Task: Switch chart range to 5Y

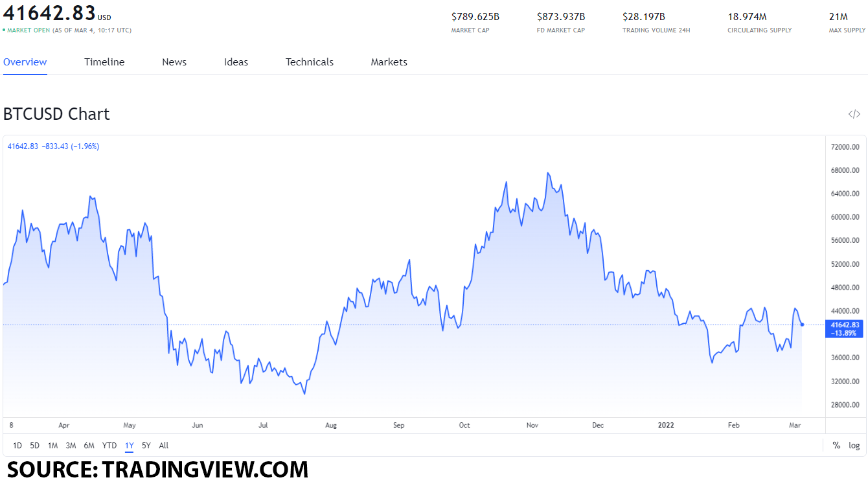Action: click(x=146, y=446)
